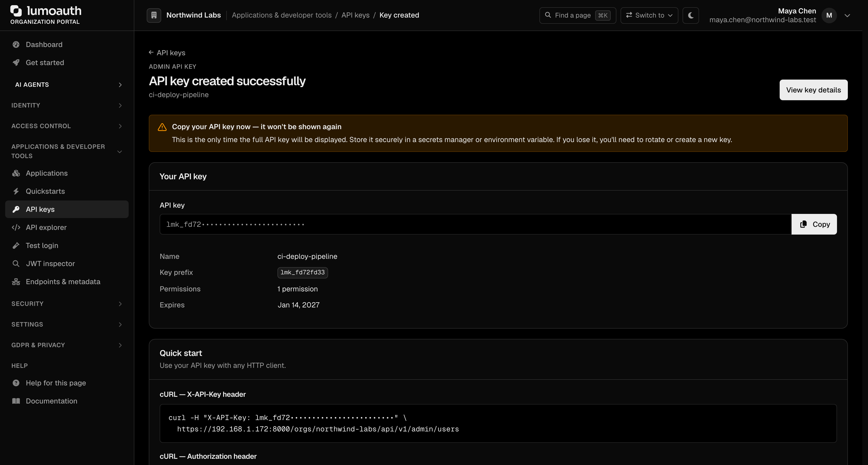Open the Switch to dropdown
The image size is (868, 465).
tap(649, 15)
